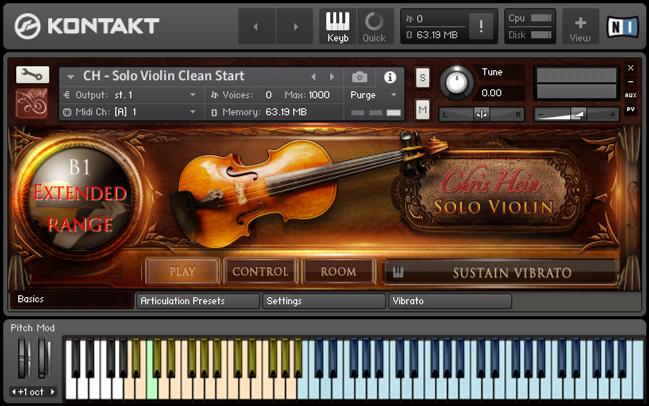The image size is (649, 406).
Task: Click the pan L-R slider
Action: click(481, 114)
